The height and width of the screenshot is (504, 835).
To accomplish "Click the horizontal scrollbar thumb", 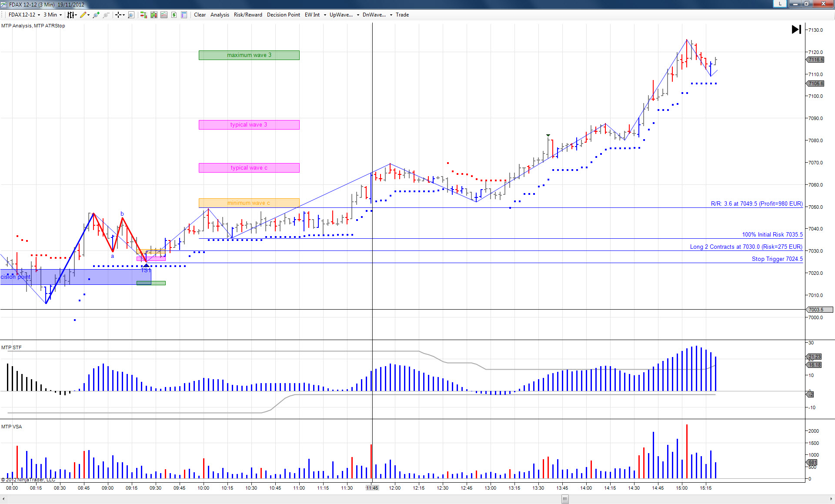I will [565, 499].
